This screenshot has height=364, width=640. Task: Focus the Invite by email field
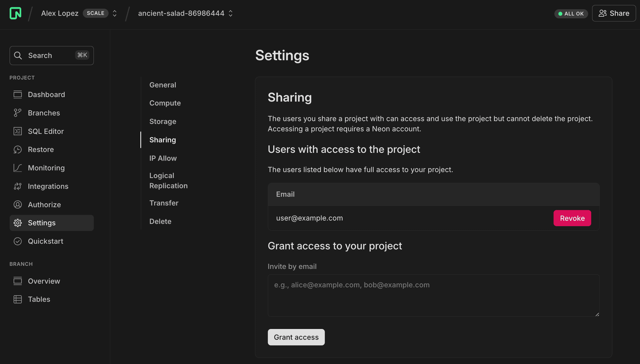tap(433, 295)
